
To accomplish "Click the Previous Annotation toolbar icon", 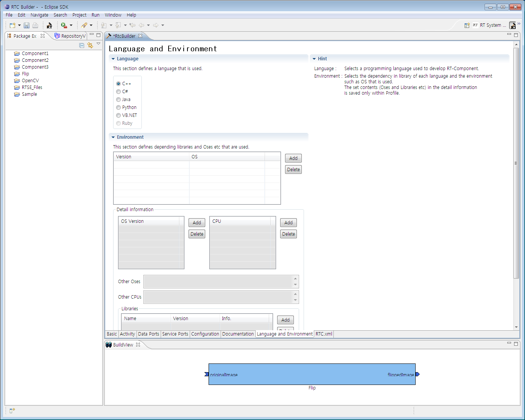I will click(x=118, y=25).
